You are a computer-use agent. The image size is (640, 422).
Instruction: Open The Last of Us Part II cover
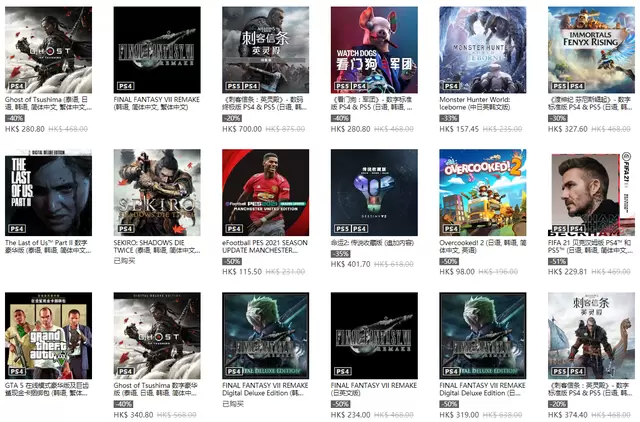48,193
